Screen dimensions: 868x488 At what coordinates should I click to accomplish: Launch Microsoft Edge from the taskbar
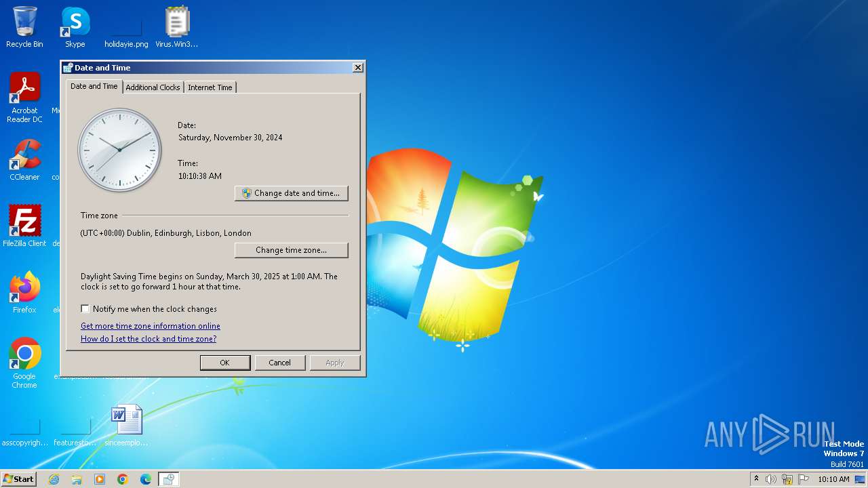146,479
